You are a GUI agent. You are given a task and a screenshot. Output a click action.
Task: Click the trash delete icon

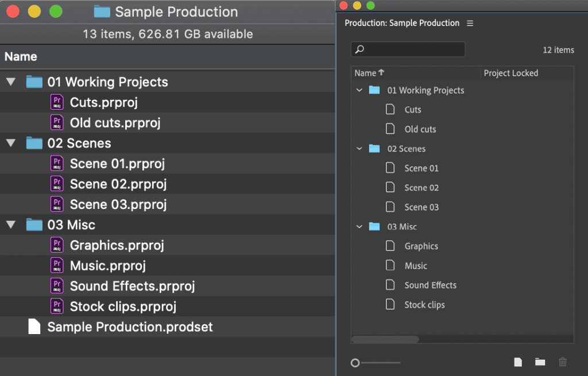click(x=562, y=362)
